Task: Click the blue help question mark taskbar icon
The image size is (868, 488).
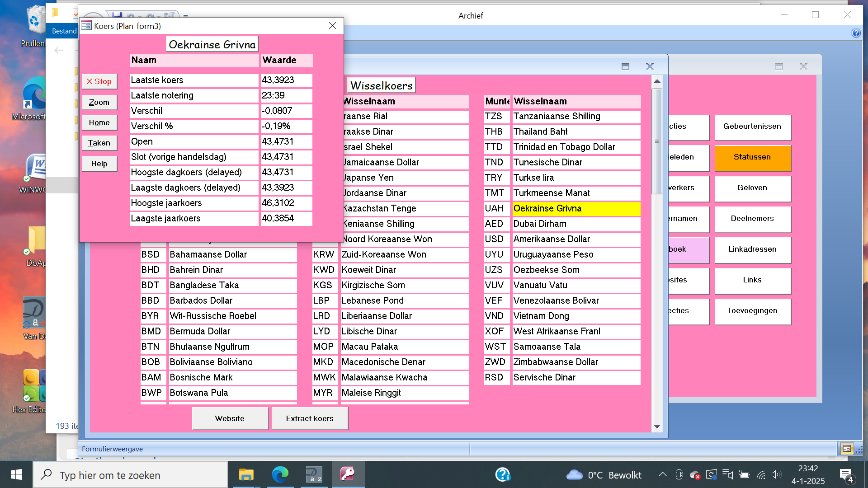Action: coord(503,475)
